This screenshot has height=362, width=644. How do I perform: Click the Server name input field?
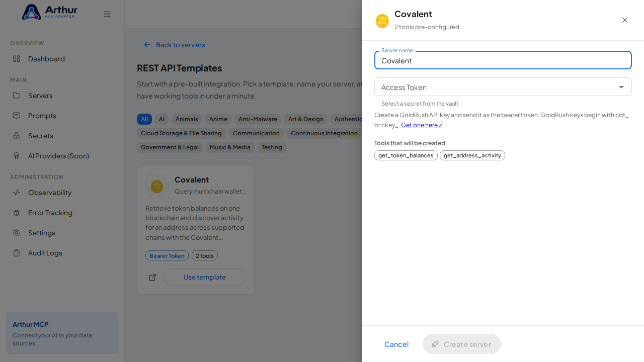(503, 60)
